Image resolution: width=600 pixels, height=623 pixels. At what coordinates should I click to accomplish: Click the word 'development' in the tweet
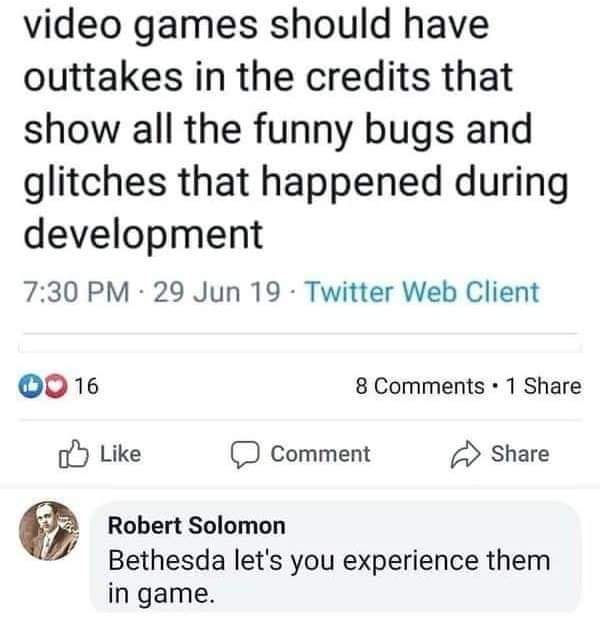coord(143,234)
